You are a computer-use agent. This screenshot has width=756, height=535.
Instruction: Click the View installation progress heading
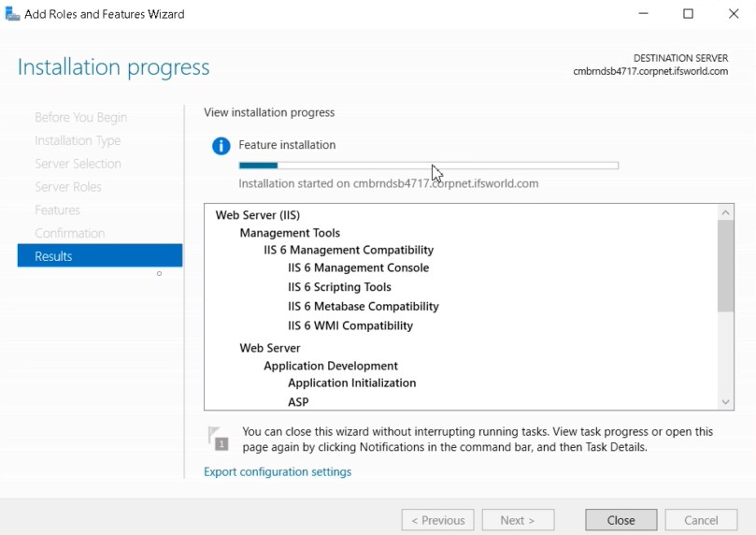269,112
